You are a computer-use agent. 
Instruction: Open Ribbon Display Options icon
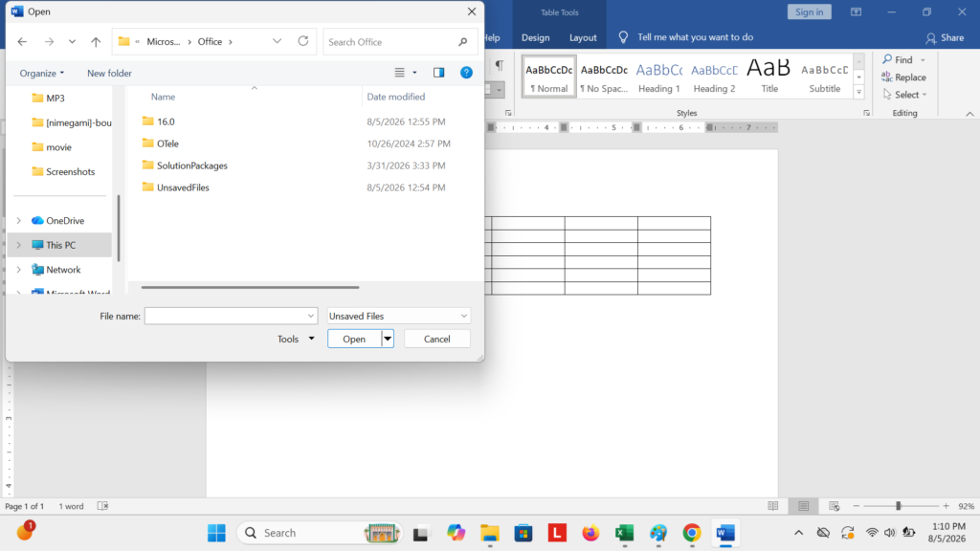pyautogui.click(x=856, y=11)
